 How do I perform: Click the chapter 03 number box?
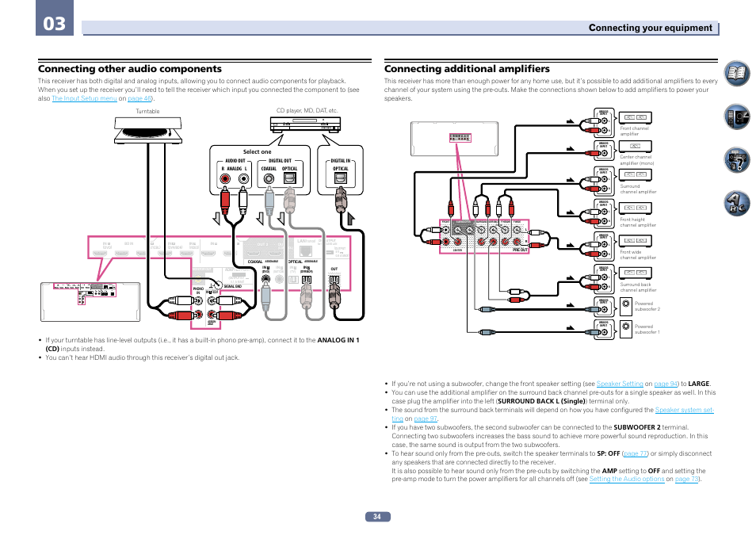pyautogui.click(x=55, y=18)
